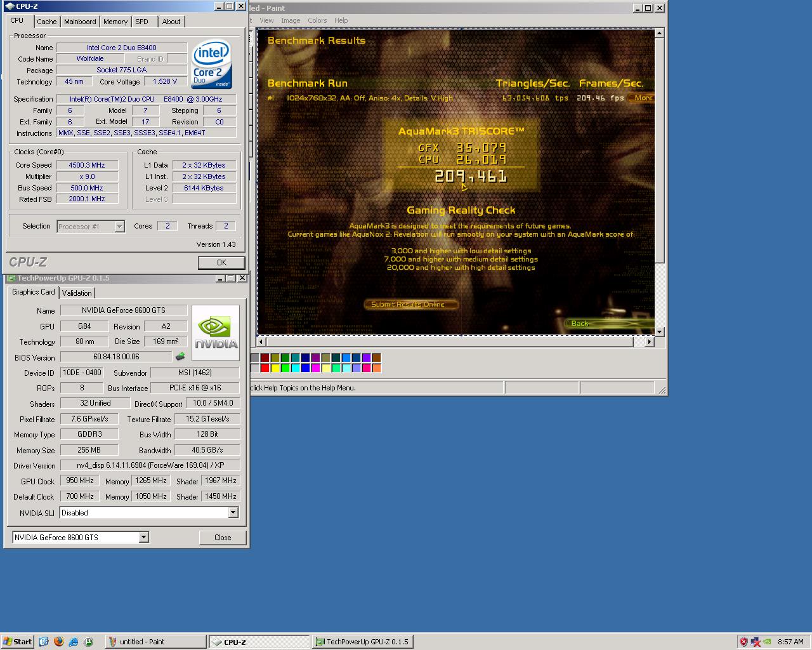Click the security alert shield tray icon
This screenshot has height=650, width=812.
coord(743,642)
